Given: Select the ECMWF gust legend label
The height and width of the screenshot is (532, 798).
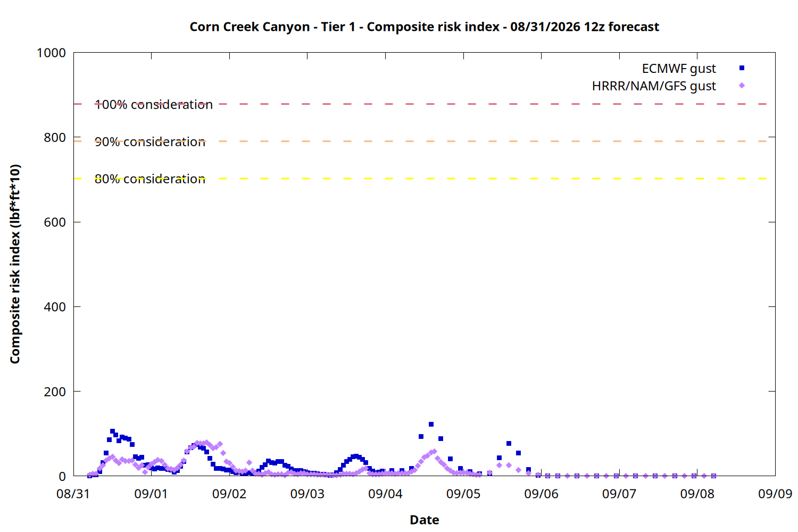Looking at the screenshot, I should 679,69.
